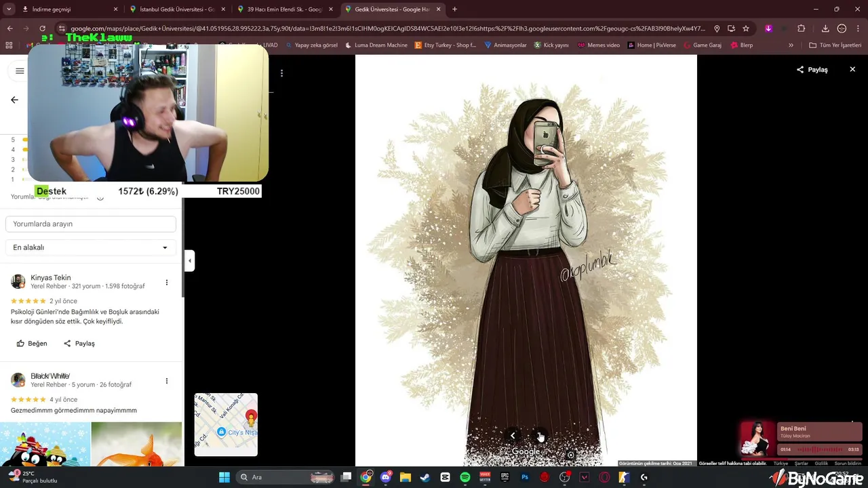Click the Gizlilik footer link
Viewport: 868px width, 488px height.
pos(822,464)
